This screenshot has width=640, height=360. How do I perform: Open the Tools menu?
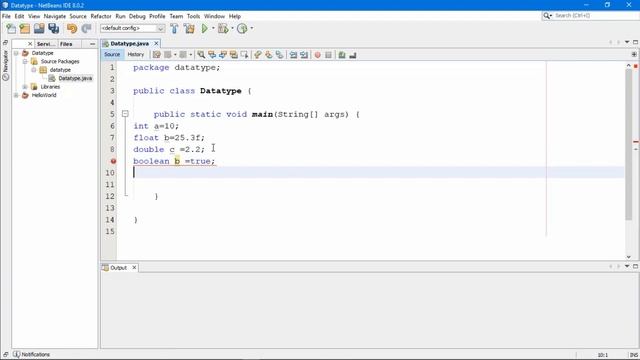point(193,16)
